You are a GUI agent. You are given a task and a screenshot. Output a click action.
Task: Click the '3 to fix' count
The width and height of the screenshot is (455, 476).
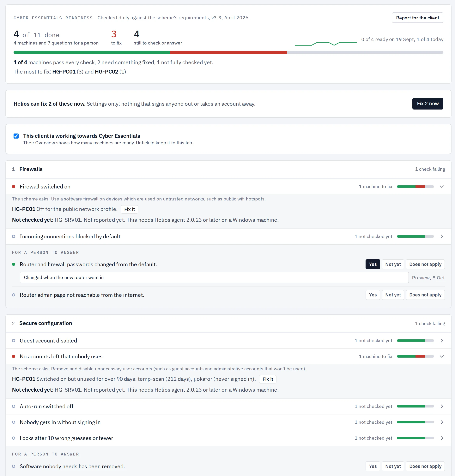(x=116, y=38)
